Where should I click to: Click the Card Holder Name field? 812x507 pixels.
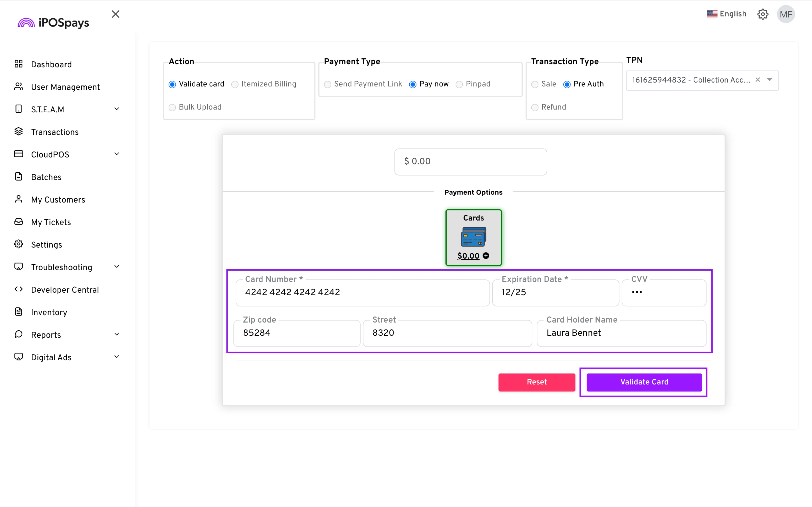tap(621, 333)
